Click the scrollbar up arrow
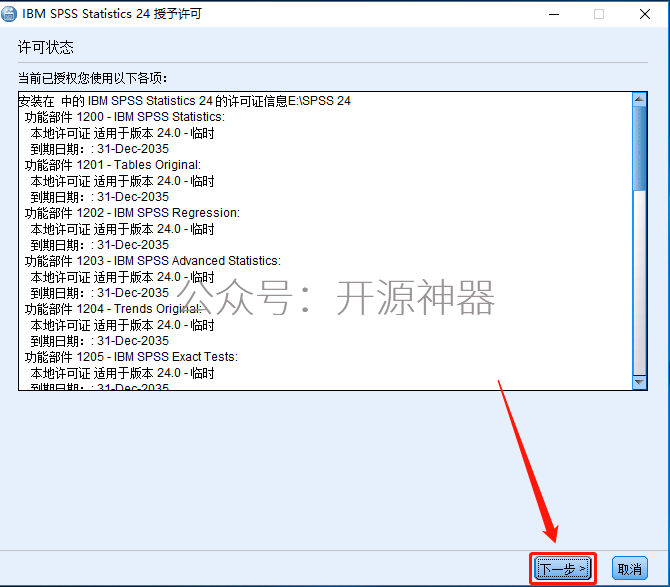 tap(639, 100)
